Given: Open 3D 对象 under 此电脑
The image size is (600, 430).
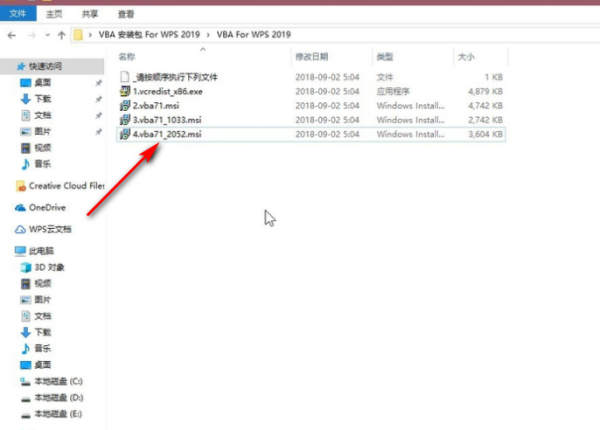Looking at the screenshot, I should click(49, 267).
